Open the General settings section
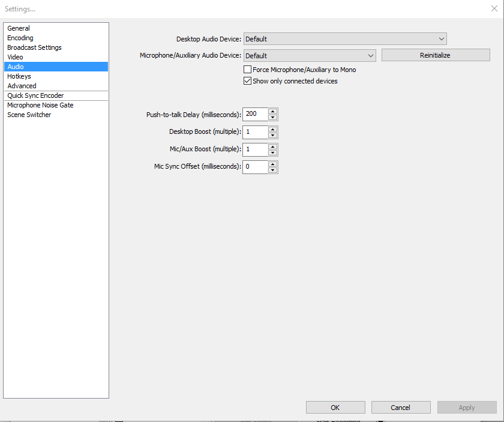The height and width of the screenshot is (422, 504). point(56,28)
